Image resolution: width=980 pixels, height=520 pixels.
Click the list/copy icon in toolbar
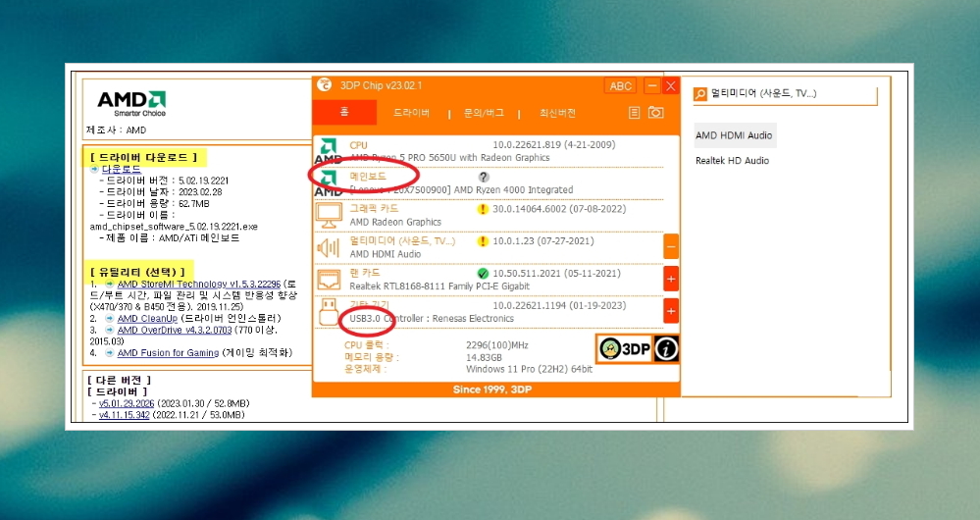pos(635,113)
